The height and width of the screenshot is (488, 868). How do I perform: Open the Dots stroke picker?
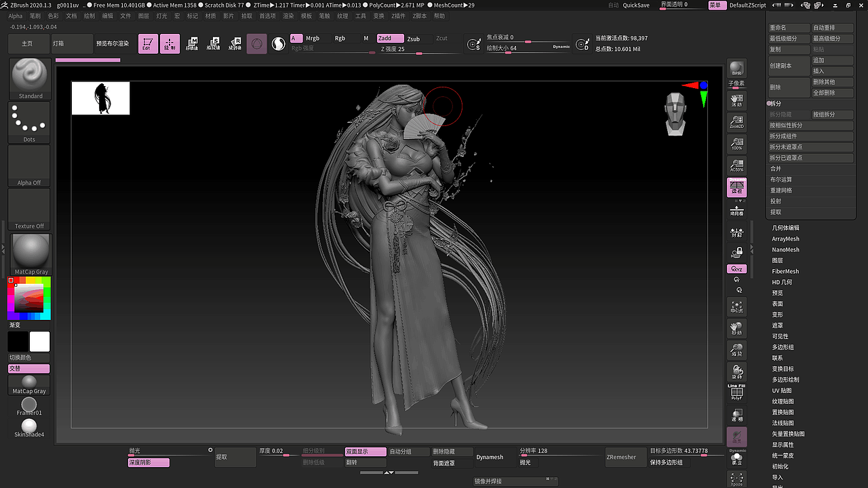click(x=29, y=122)
